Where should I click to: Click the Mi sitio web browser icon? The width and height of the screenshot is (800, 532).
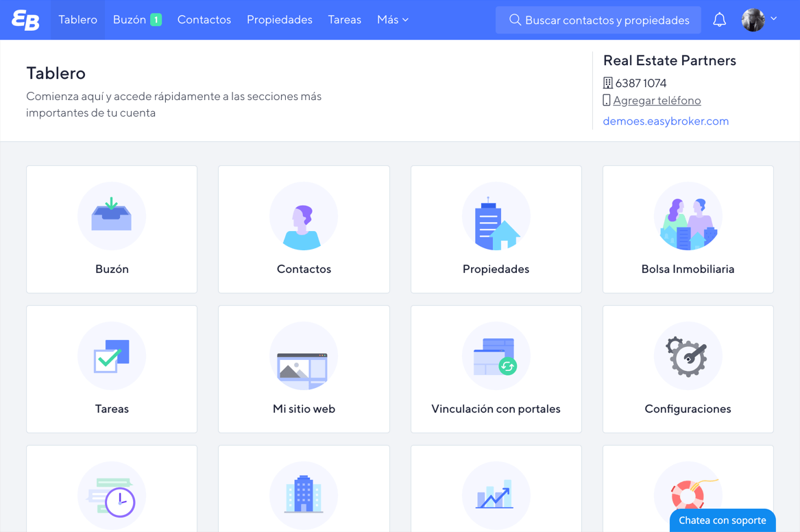tap(304, 356)
